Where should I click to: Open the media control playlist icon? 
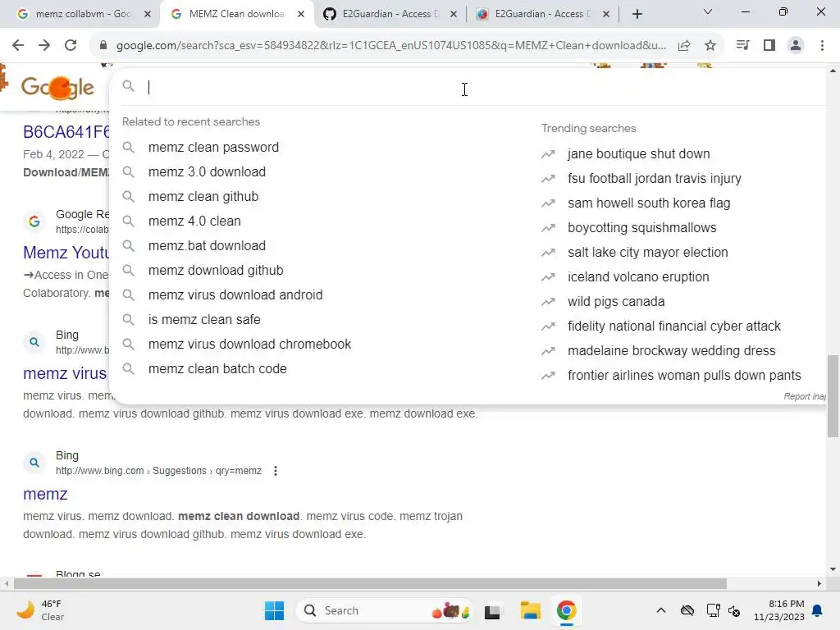(742, 46)
